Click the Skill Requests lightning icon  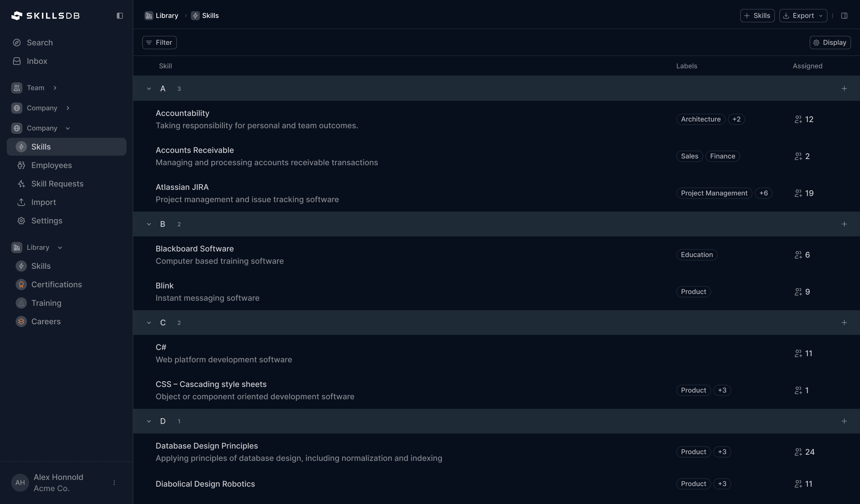(x=21, y=184)
